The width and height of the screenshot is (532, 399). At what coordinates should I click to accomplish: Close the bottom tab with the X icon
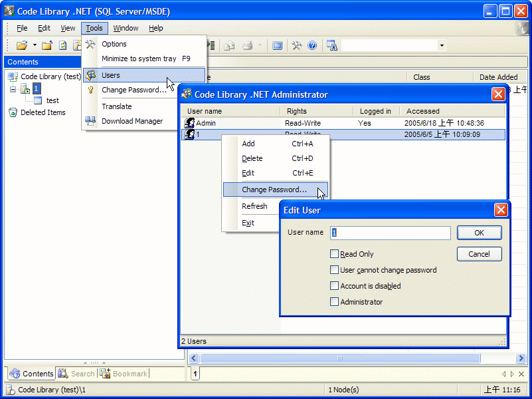(521, 374)
